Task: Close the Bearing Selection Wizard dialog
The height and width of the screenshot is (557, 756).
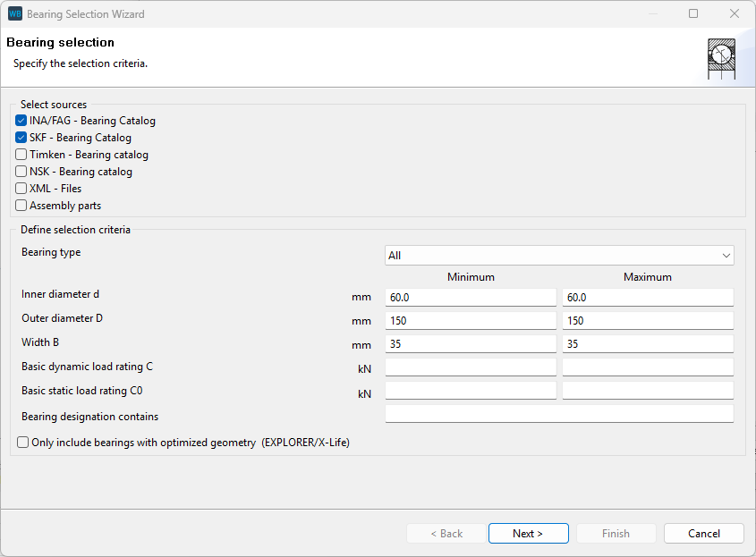Action: click(x=735, y=14)
